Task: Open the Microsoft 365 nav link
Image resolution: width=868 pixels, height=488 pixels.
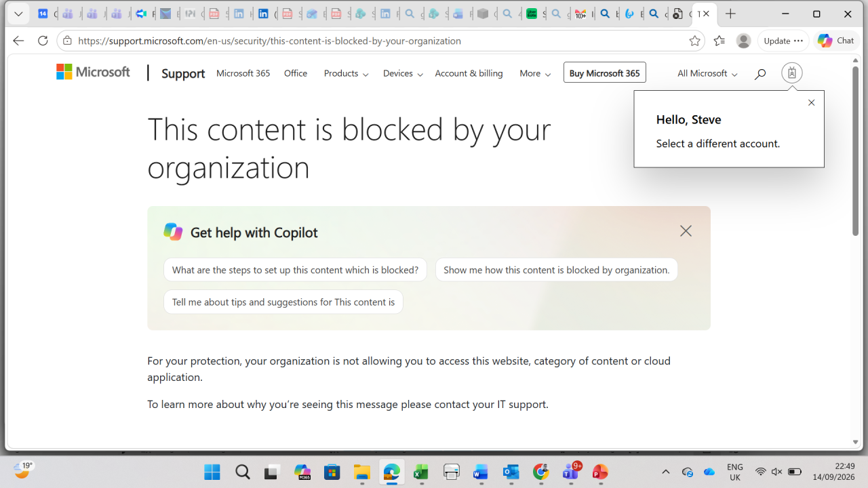Action: [x=243, y=73]
